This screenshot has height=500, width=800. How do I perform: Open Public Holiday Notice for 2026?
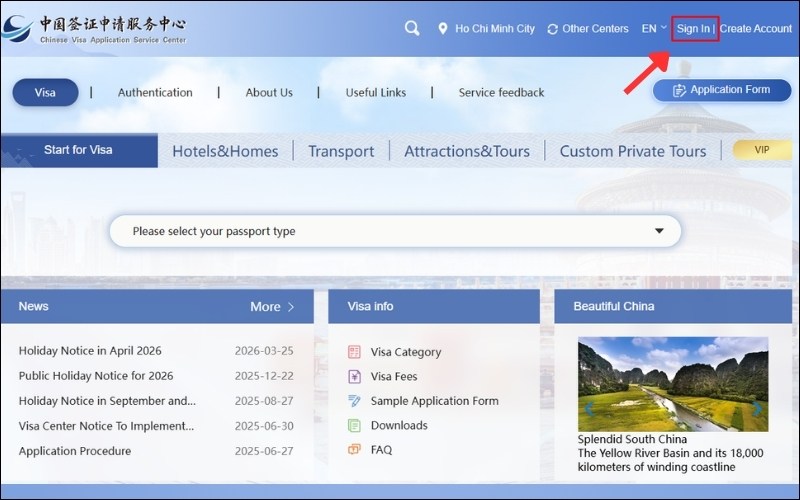click(x=96, y=376)
